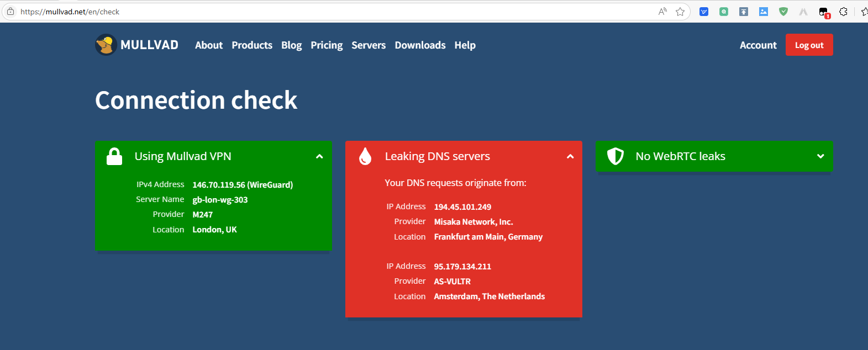Click the green magnifier chat extension icon
The height and width of the screenshot is (350, 868).
[x=724, y=12]
